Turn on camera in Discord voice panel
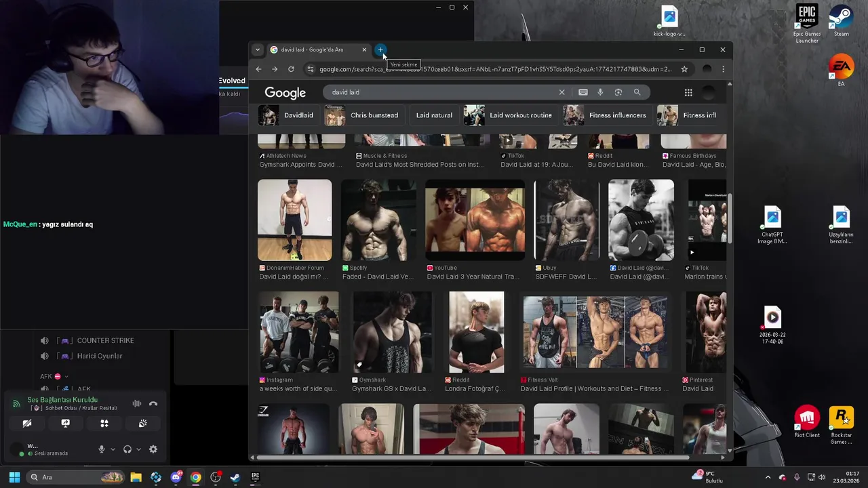Screen dimensions: 868x488 [27, 423]
